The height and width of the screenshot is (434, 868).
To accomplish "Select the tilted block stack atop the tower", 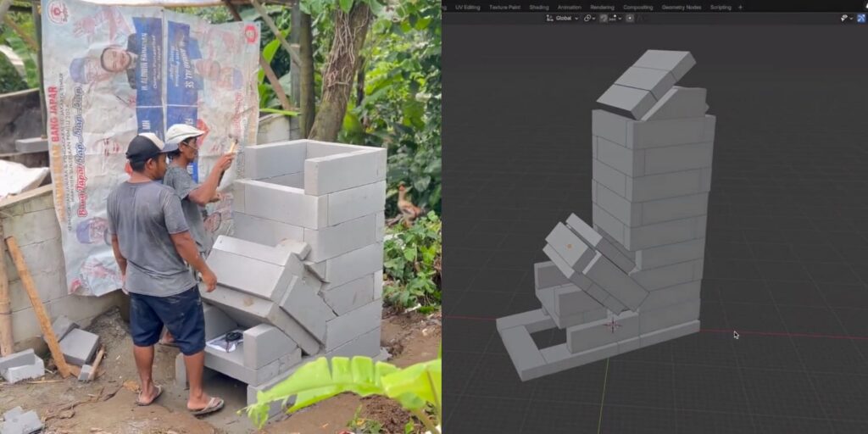I will point(648,85).
